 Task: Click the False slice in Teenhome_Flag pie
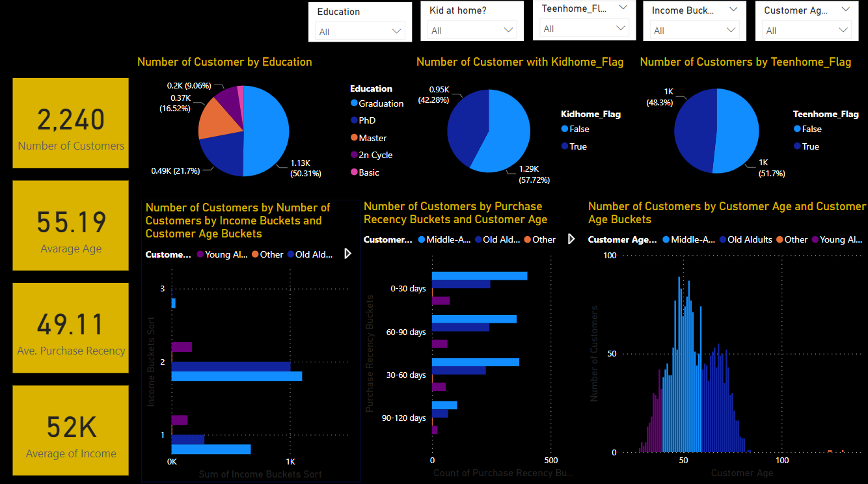[x=739, y=130]
